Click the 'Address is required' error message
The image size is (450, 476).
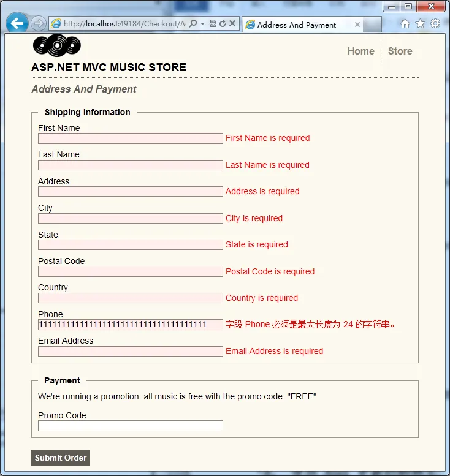tap(262, 191)
